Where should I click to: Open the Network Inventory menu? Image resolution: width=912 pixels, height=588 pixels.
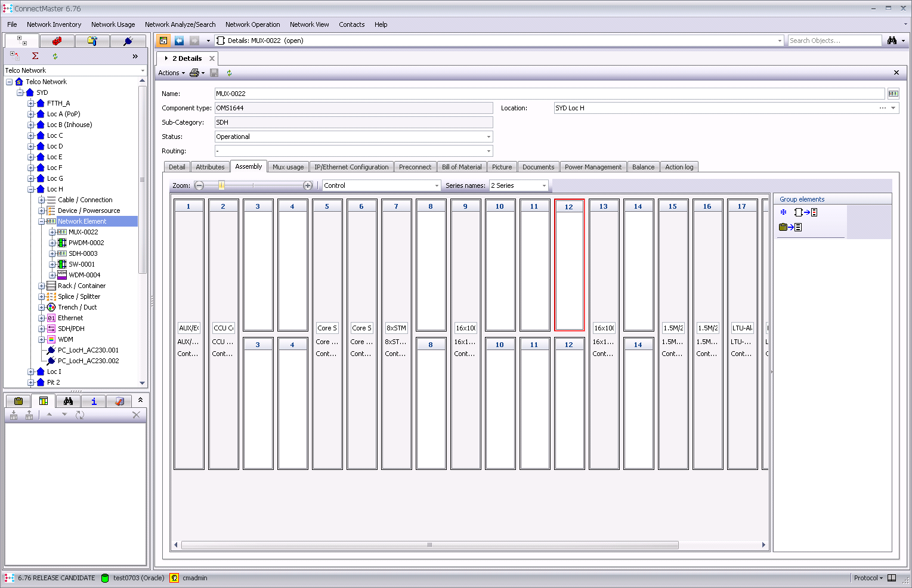[x=54, y=24]
